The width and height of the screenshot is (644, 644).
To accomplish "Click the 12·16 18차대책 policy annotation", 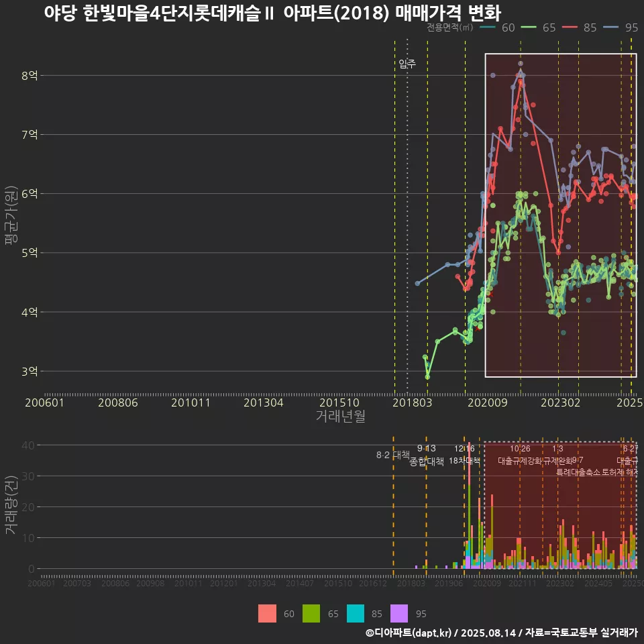I will (x=464, y=455).
